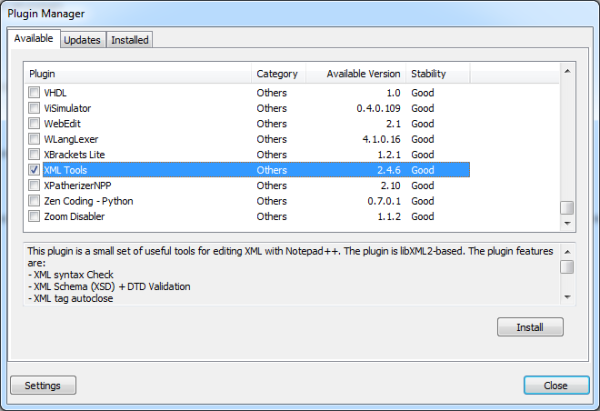Uncheck the XML Tools checkbox
This screenshot has height=411, width=600.
tap(34, 170)
